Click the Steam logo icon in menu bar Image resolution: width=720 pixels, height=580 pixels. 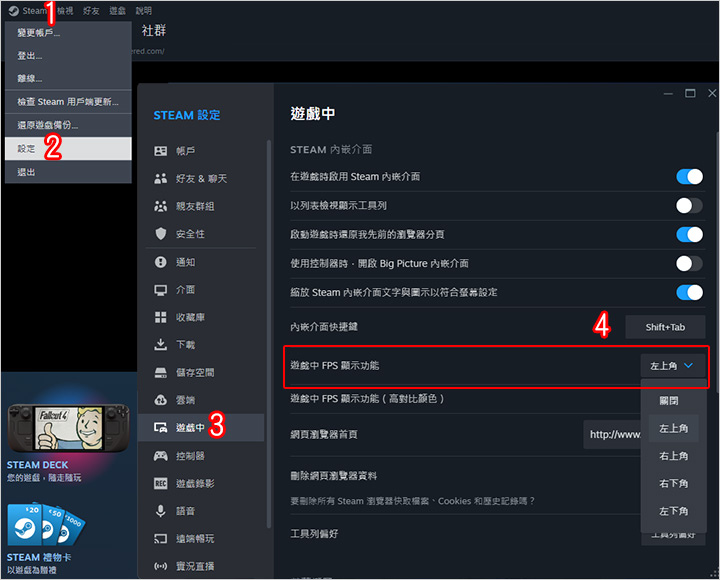click(14, 11)
